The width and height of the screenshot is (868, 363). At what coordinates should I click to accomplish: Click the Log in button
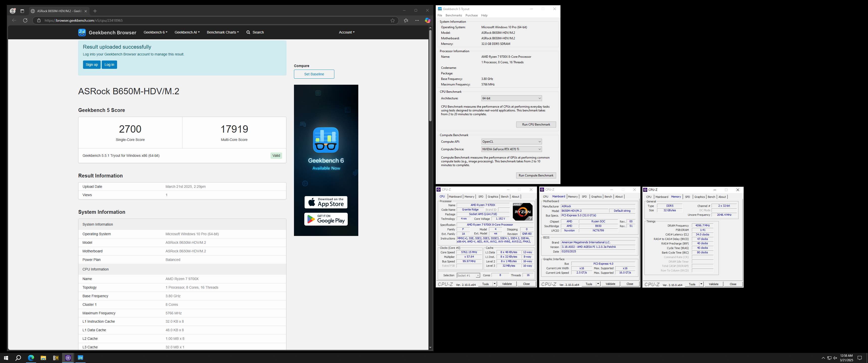(109, 65)
